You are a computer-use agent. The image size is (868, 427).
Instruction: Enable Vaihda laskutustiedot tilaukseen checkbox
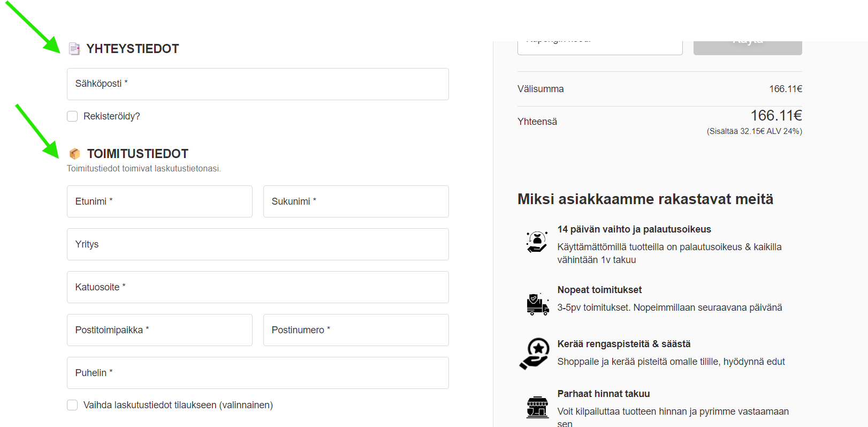[72, 405]
